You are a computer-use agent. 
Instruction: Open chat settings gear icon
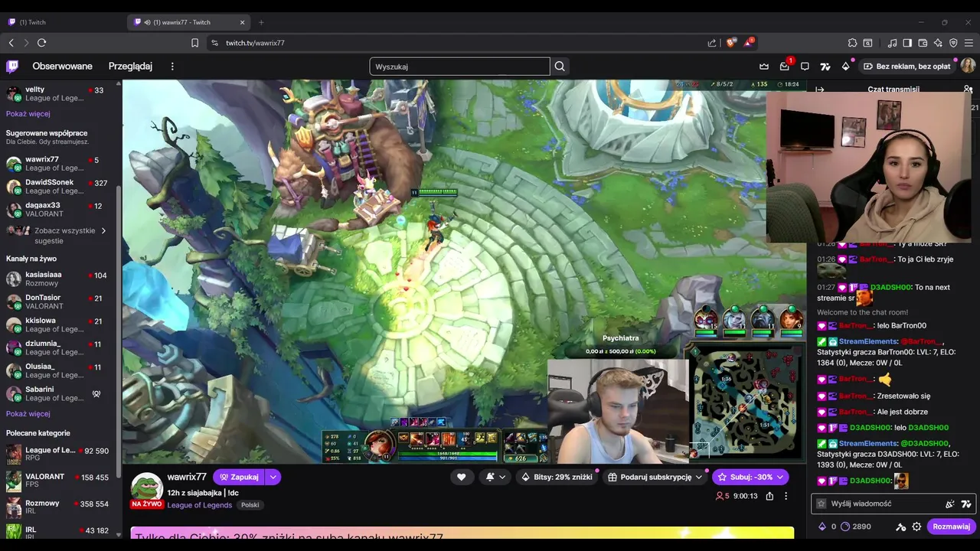[916, 527]
